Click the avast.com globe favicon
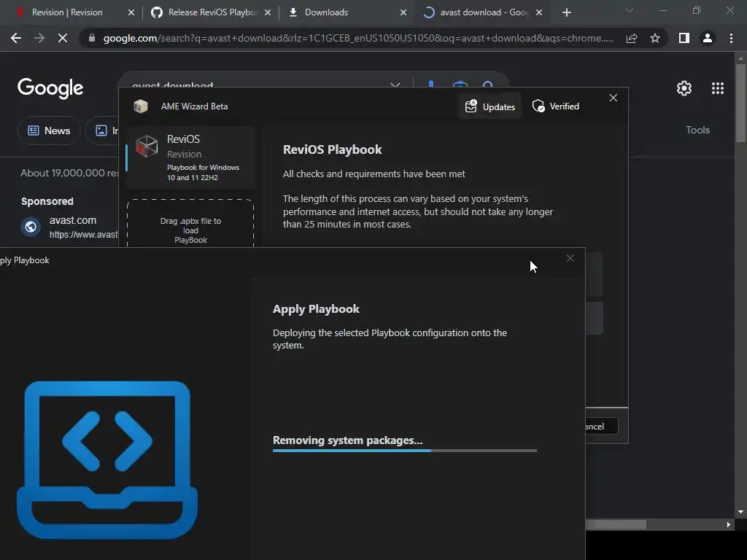The width and height of the screenshot is (747, 560). 31,227
